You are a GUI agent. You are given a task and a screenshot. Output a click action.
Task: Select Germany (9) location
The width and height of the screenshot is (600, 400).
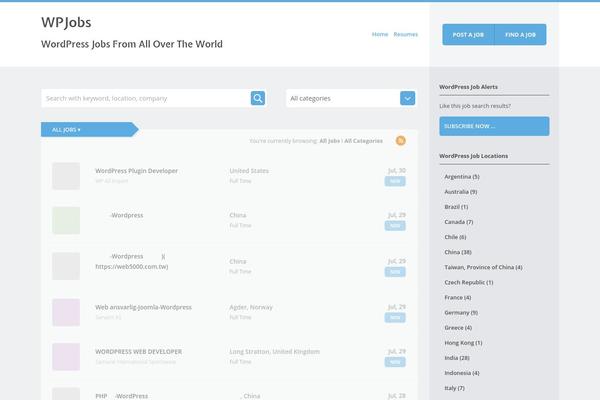[x=461, y=312]
